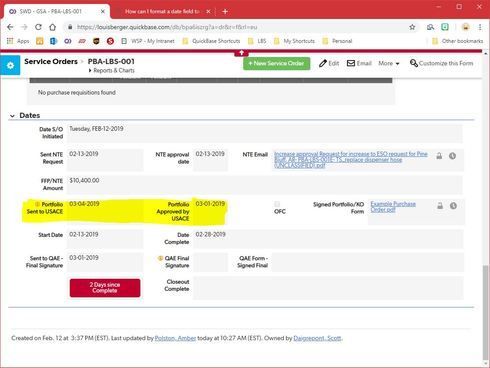The height and width of the screenshot is (368, 490).
Task: Open the More dropdown menu
Action: point(389,63)
